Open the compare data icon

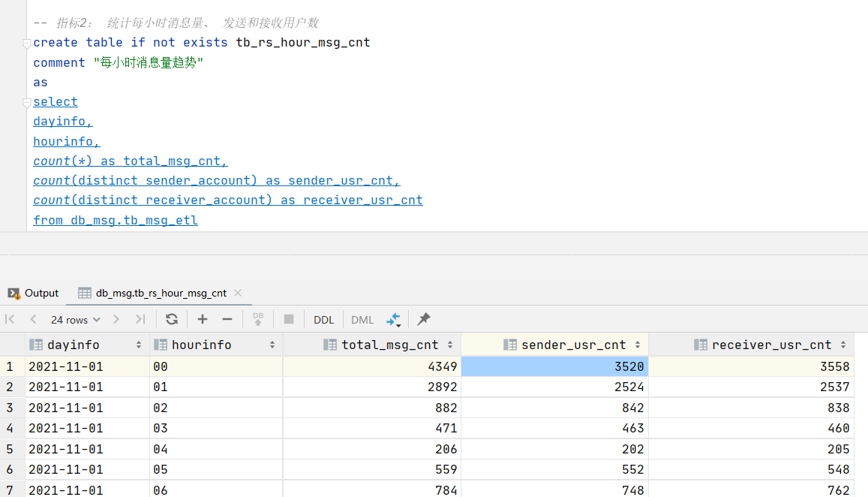[x=394, y=319]
